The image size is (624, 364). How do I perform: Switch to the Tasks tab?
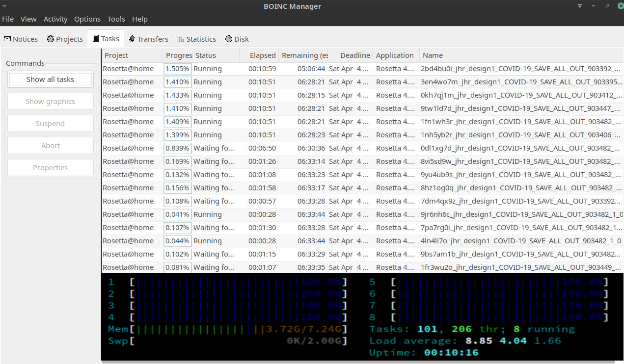tap(106, 39)
